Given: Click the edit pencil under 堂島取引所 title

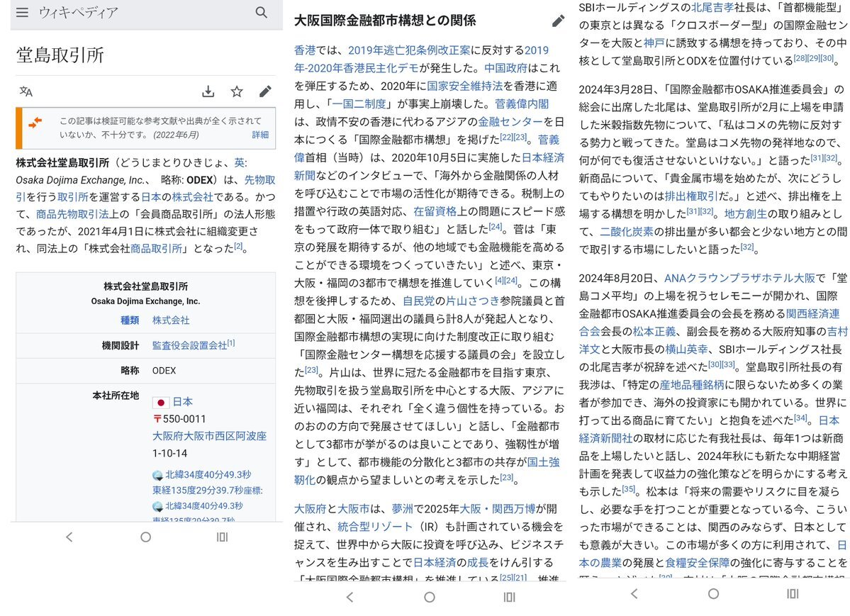Looking at the screenshot, I should coord(265,91).
